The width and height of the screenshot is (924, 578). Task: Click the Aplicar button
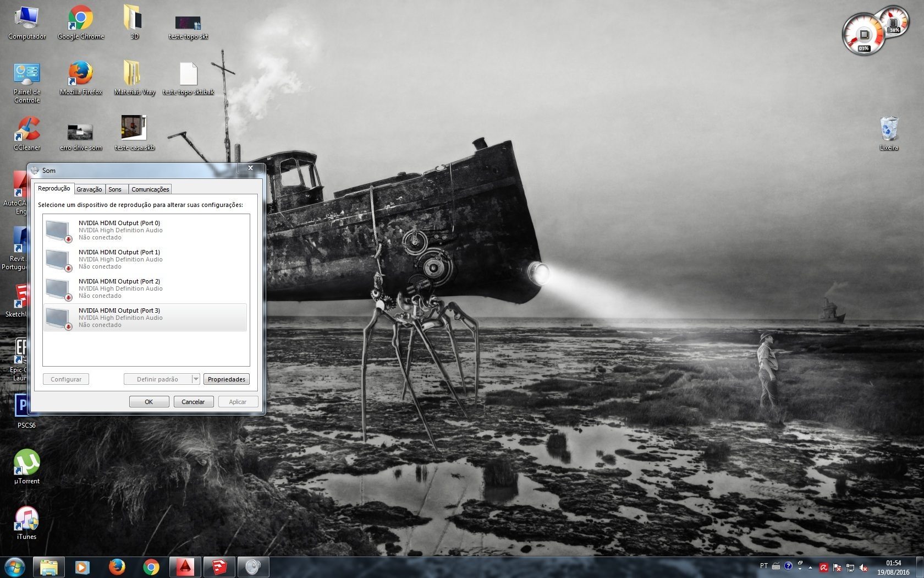click(238, 402)
